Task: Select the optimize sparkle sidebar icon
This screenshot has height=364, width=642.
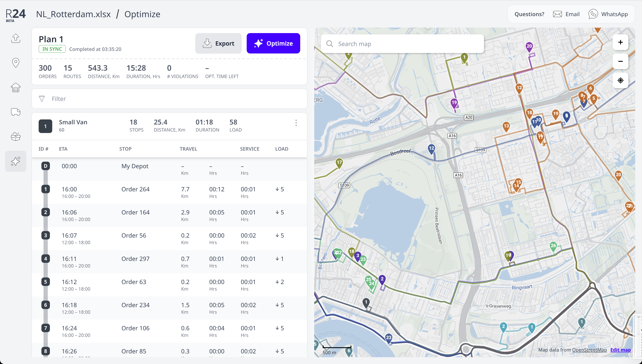Action: click(15, 161)
